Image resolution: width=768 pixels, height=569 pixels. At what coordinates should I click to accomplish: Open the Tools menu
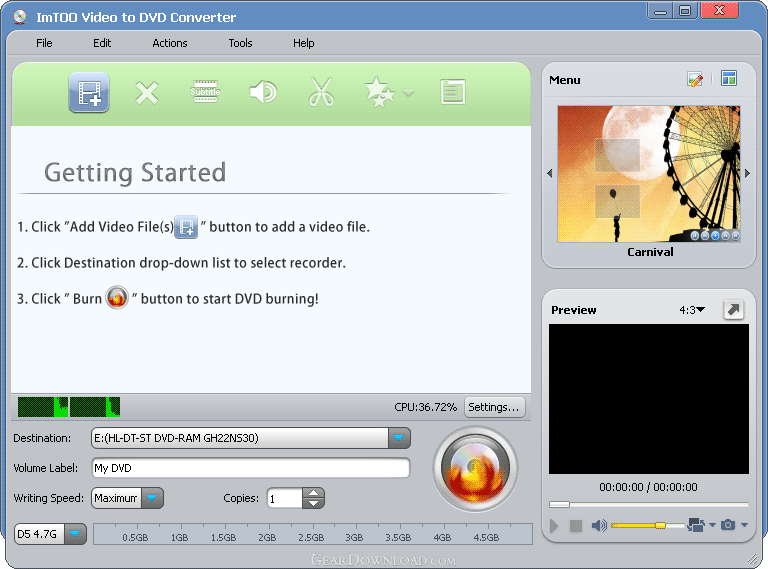[x=240, y=43]
